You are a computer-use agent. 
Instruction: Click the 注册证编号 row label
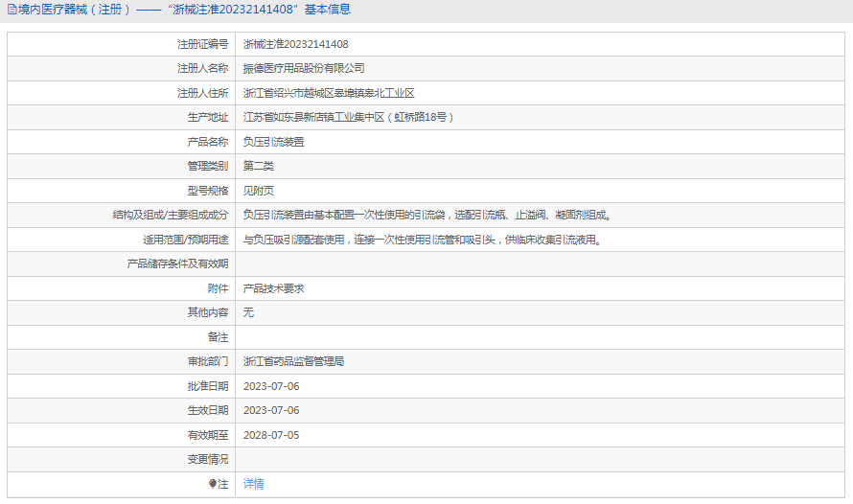coord(203,44)
